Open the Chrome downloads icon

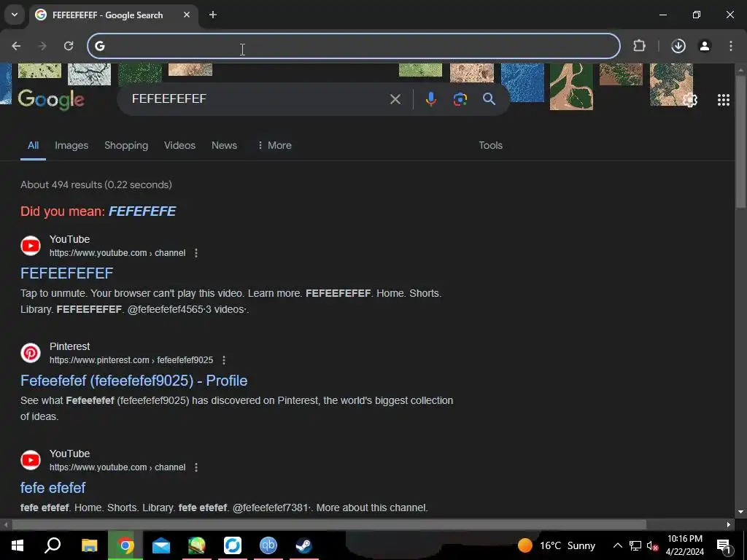click(x=678, y=46)
